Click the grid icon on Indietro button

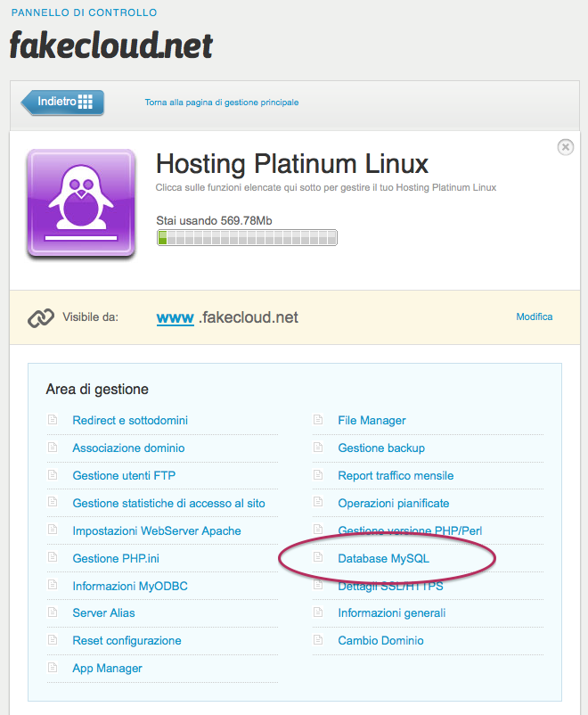point(86,102)
